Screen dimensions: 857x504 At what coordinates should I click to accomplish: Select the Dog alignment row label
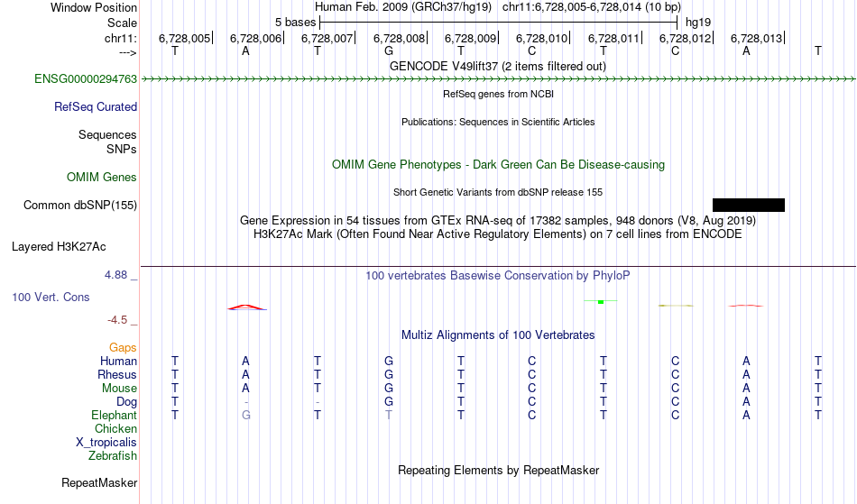click(127, 402)
